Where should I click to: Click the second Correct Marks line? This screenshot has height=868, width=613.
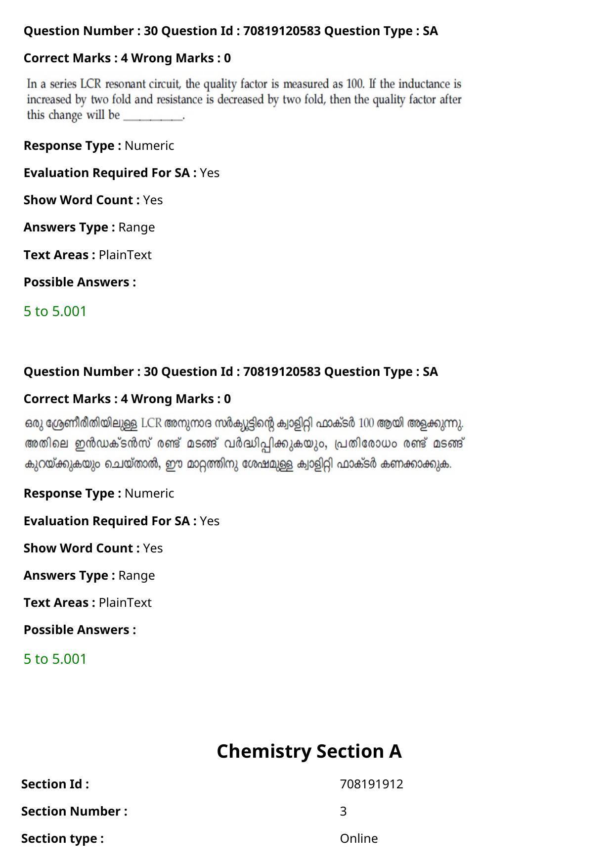[127, 399]
